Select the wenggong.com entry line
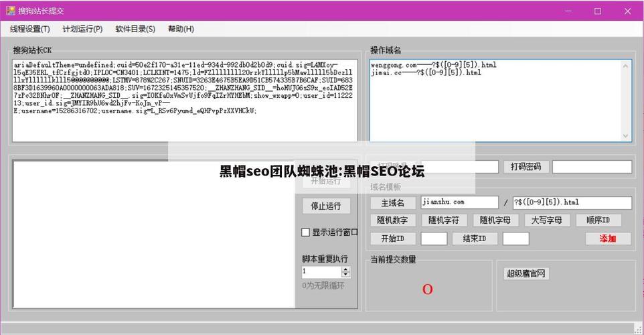This screenshot has height=335, width=644. 433,65
